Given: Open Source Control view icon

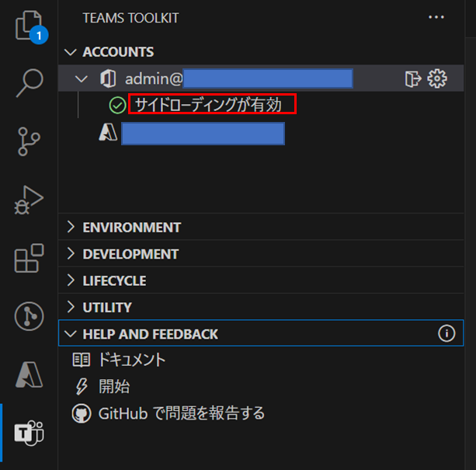Looking at the screenshot, I should pos(29,141).
